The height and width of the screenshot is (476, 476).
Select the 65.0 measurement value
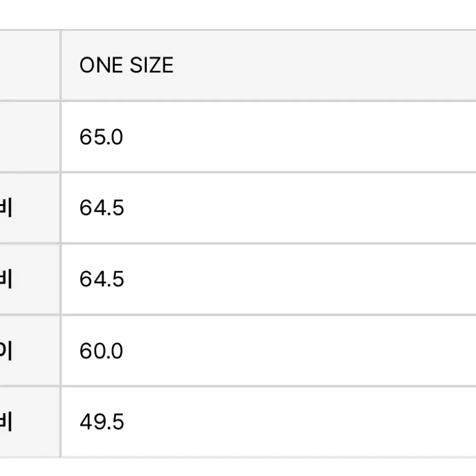(x=101, y=137)
